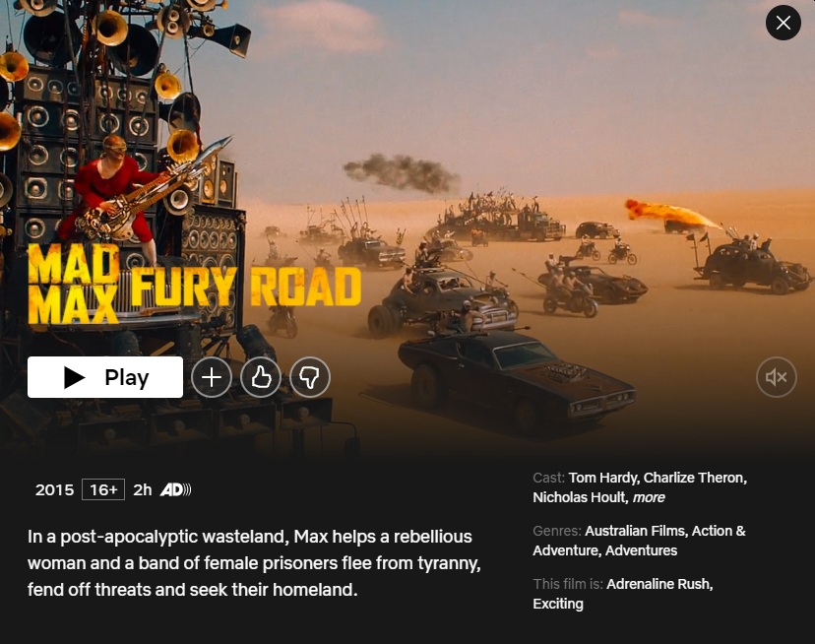Click the 16+ maturity rating badge
This screenshot has height=644, width=815.
pyautogui.click(x=103, y=489)
